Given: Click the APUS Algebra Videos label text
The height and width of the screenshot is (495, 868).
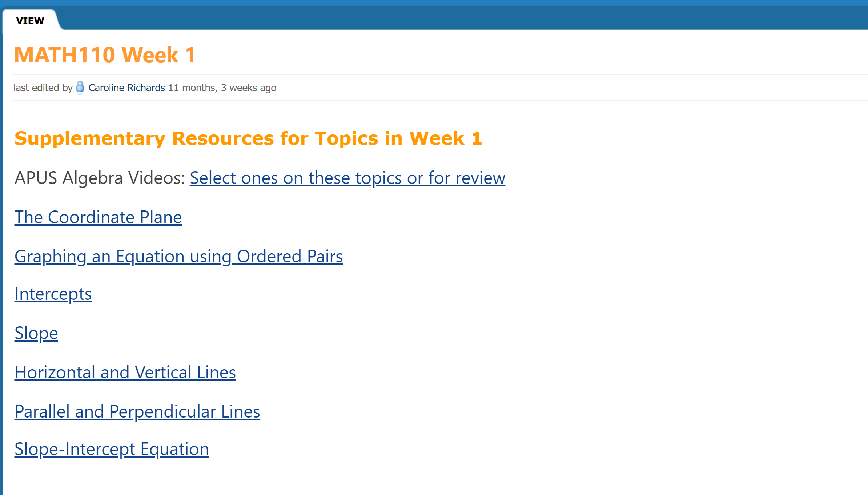Looking at the screenshot, I should click(x=100, y=178).
